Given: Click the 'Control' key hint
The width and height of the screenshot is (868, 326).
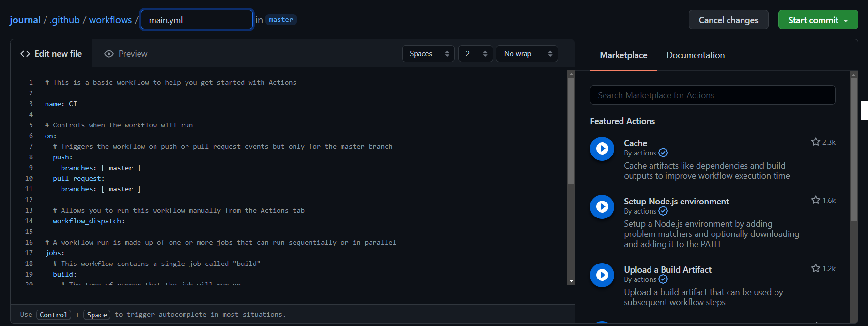Looking at the screenshot, I should tap(54, 315).
